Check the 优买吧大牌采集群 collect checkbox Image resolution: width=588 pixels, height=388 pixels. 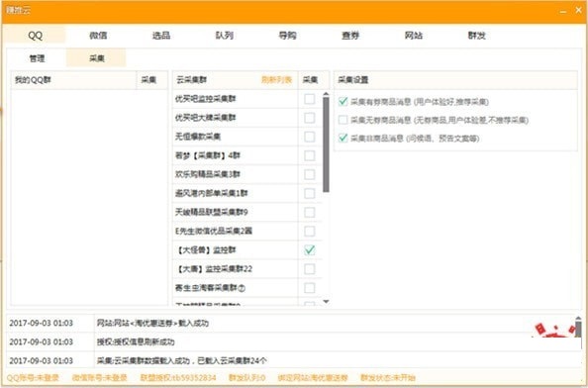(x=310, y=118)
